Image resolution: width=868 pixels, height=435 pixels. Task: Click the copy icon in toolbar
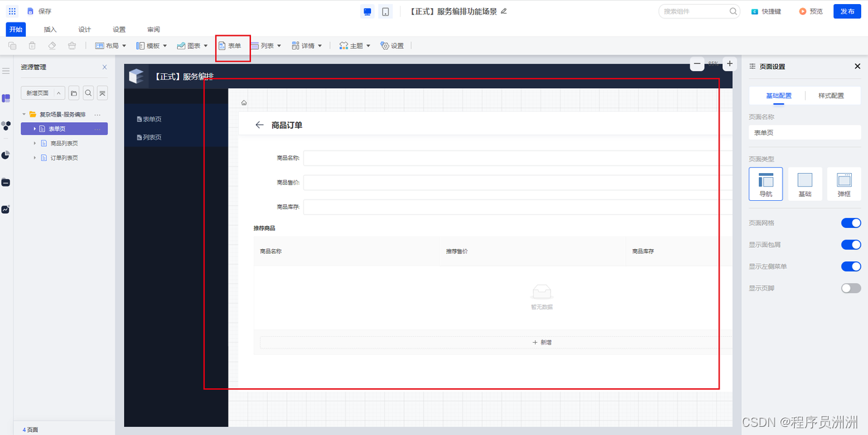click(12, 45)
